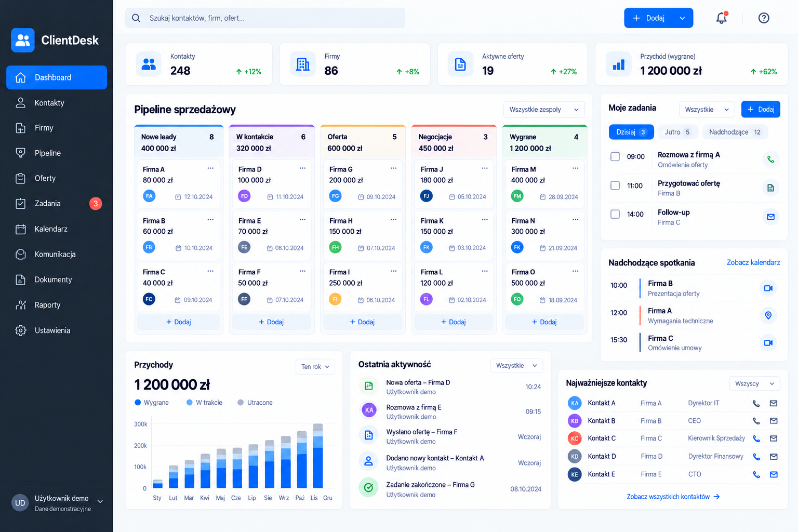
Task: Click the video icon for the 10:00 Firma B meeting
Action: tap(768, 288)
